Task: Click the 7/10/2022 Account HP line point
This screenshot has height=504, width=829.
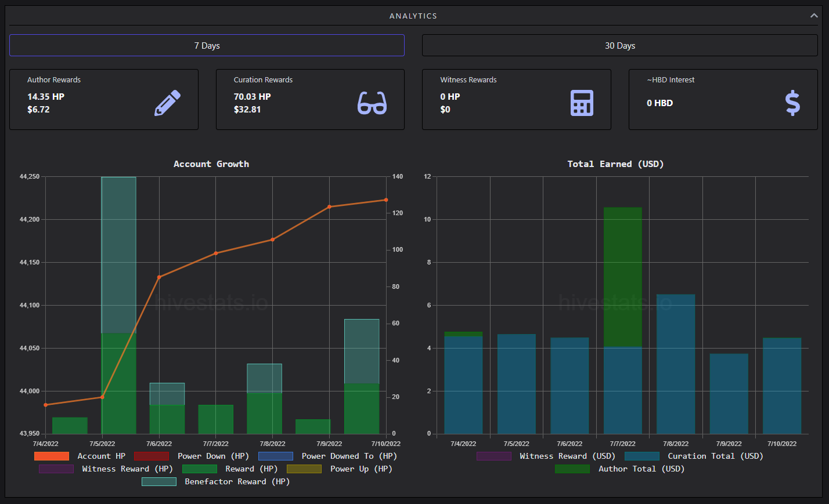Action: (386, 200)
